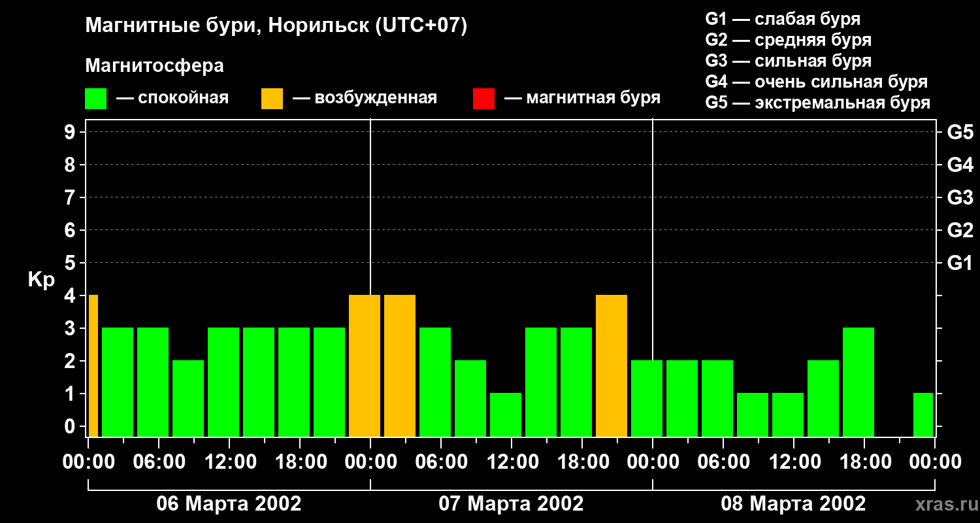
Task: Click the line G3 — сильная буря
Action: 789,61
